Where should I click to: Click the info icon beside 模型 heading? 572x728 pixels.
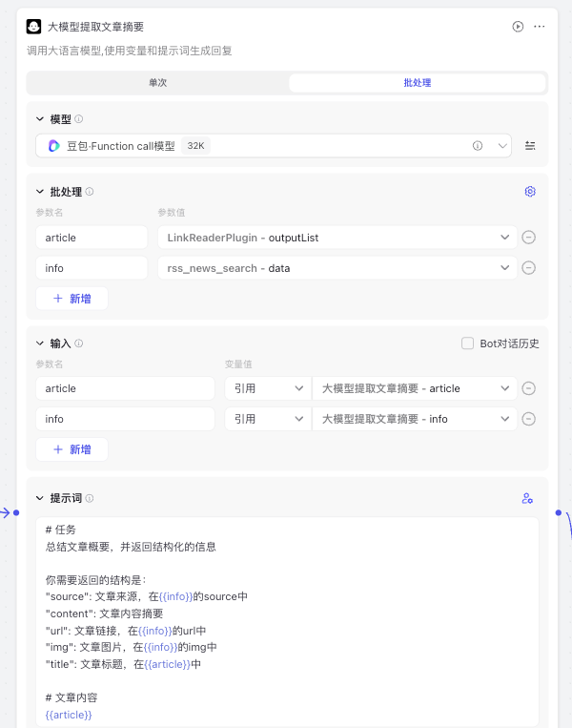pyautogui.click(x=79, y=119)
